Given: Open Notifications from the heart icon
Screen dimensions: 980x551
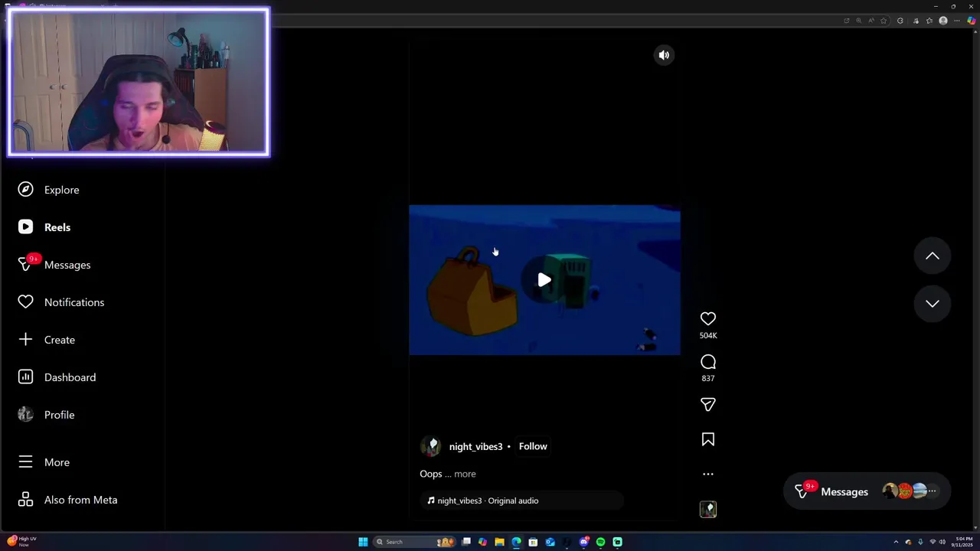Looking at the screenshot, I should 61,302.
